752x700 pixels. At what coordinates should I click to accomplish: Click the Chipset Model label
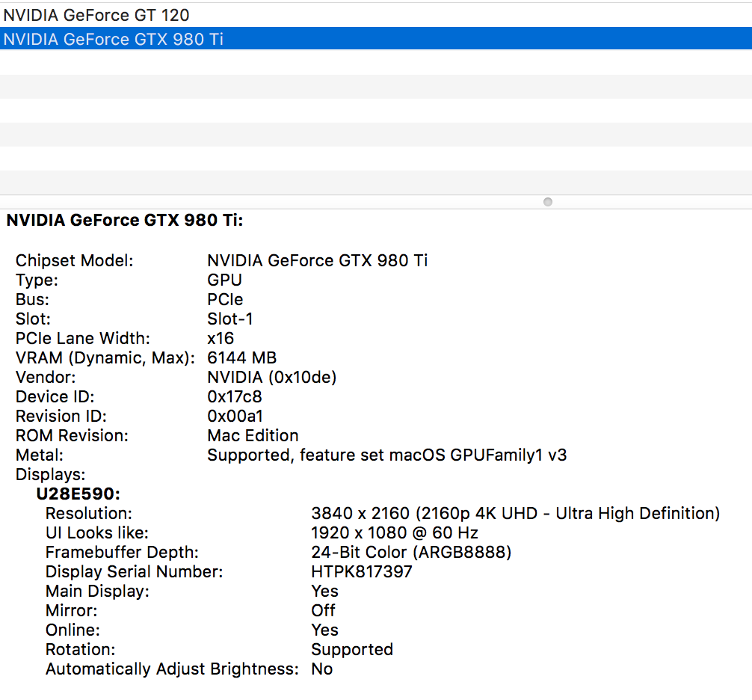pyautogui.click(x=74, y=260)
